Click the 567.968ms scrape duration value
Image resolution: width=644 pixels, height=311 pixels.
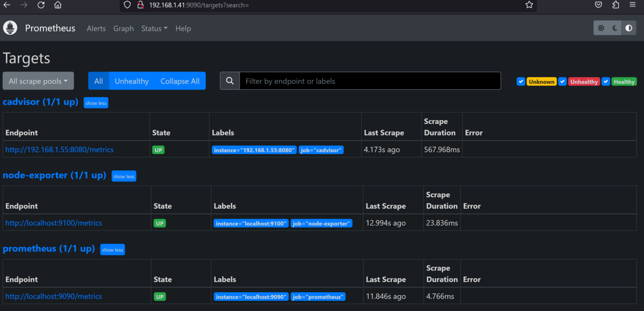[x=442, y=150]
